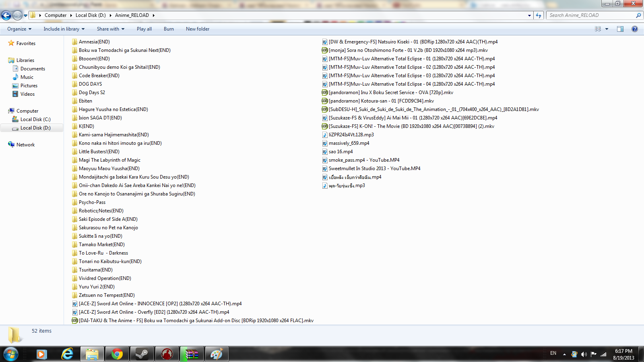Select the folder named Zetsuen no Tempest(END)
The width and height of the screenshot is (644, 362).
point(107,295)
